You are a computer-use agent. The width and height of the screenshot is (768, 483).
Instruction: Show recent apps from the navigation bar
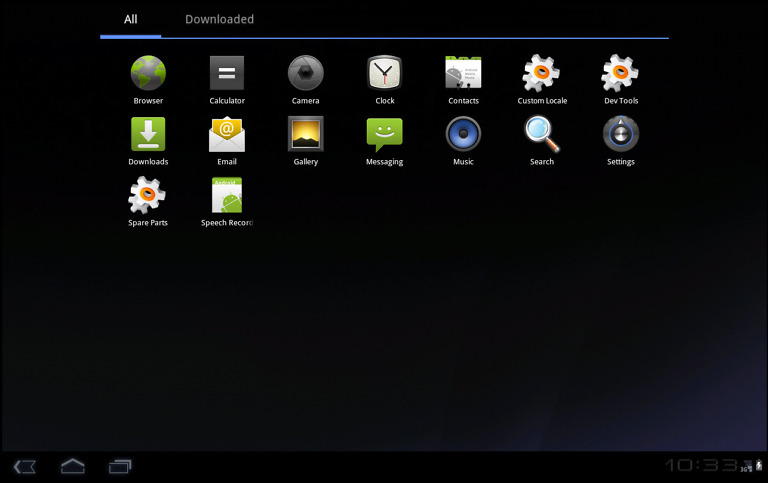(120, 466)
